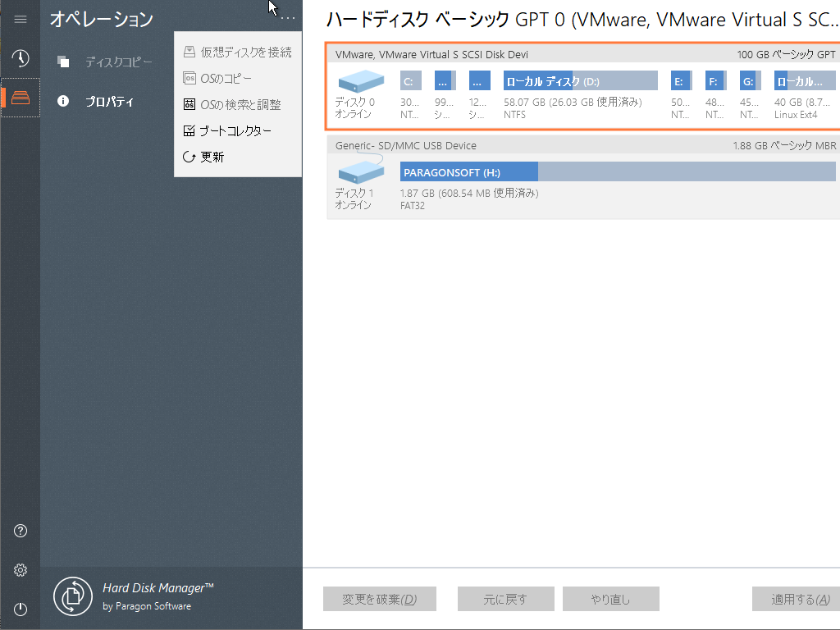Discard changes using 変更を破棄
Screen dimensions: 840x630
click(x=379, y=599)
